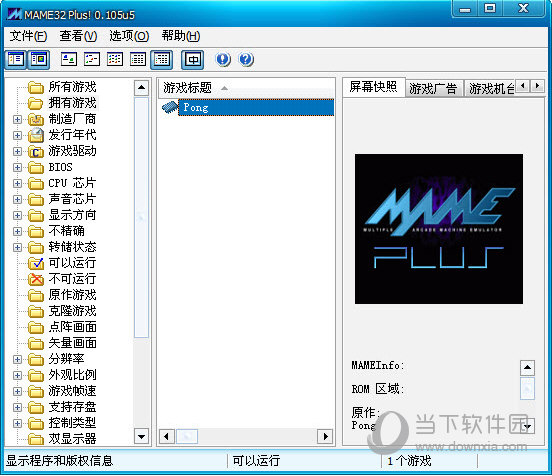The image size is (552, 476).
Task: Click the 可以运行 checkmark folder icon
Action: click(36, 263)
